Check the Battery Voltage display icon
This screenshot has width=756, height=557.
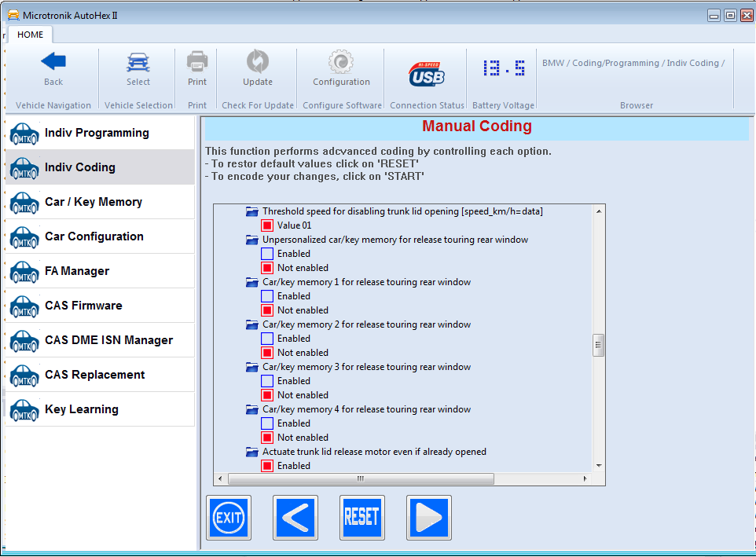click(x=502, y=69)
